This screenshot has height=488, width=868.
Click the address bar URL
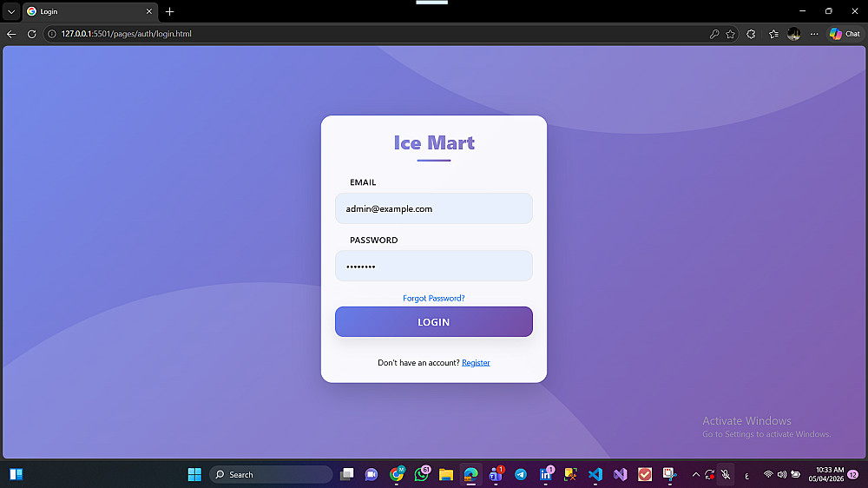126,34
